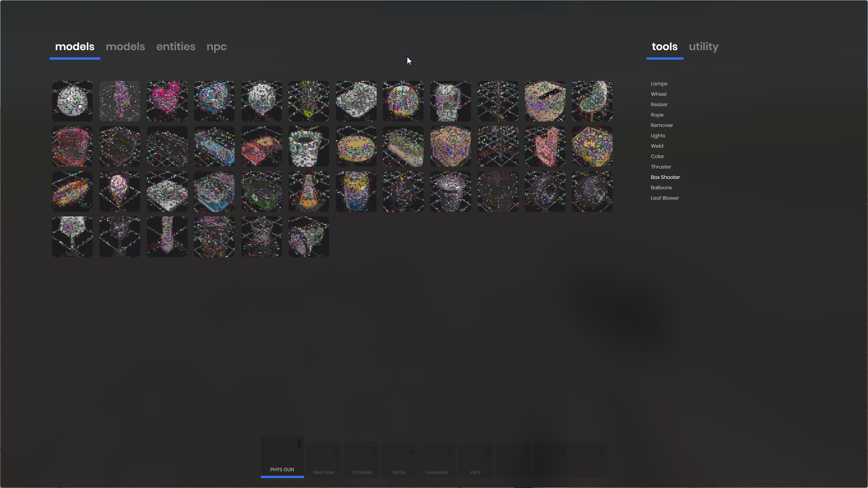Open the npc tab

point(216,47)
